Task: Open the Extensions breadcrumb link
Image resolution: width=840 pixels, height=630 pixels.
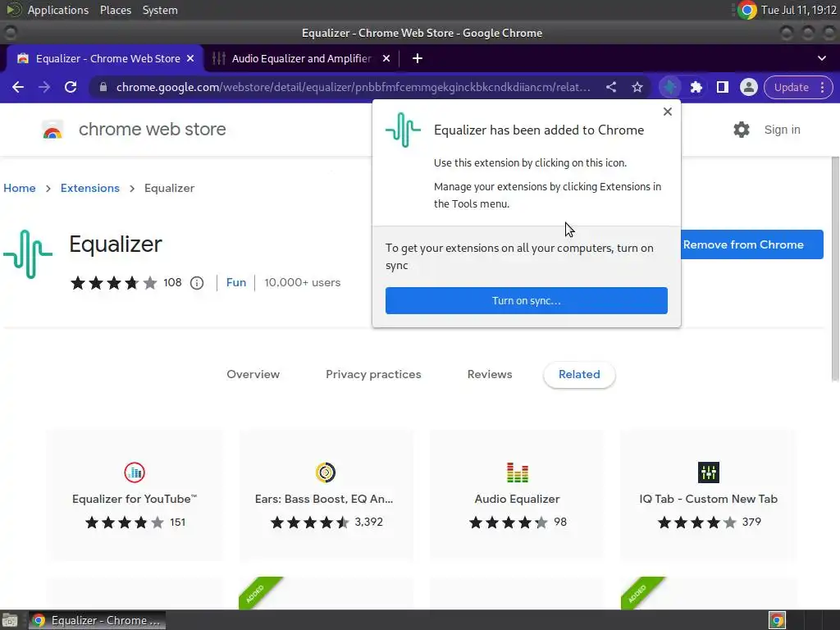Action: (90, 188)
